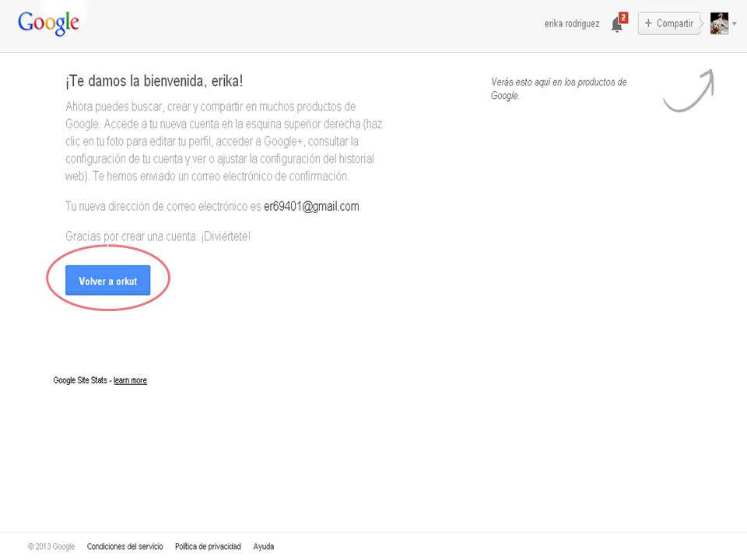Open Política de privacidad link
The height and width of the screenshot is (560, 747).
[208, 546]
